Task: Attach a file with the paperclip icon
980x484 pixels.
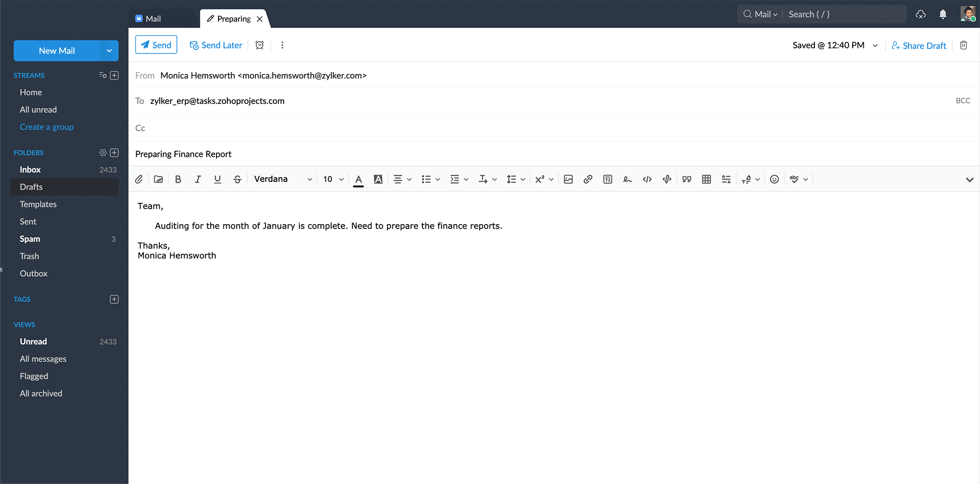Action: 139,179
